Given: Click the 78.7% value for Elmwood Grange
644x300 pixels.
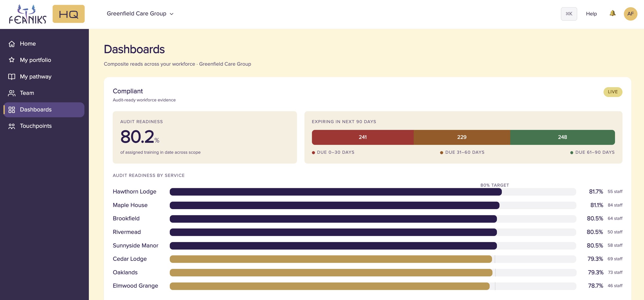Looking at the screenshot, I should (595, 286).
